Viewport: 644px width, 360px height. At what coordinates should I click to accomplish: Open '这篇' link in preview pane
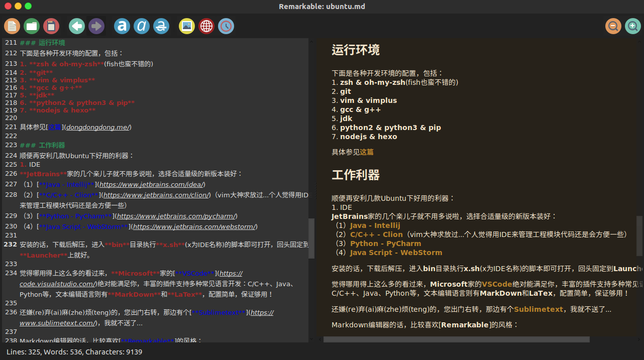(x=367, y=152)
